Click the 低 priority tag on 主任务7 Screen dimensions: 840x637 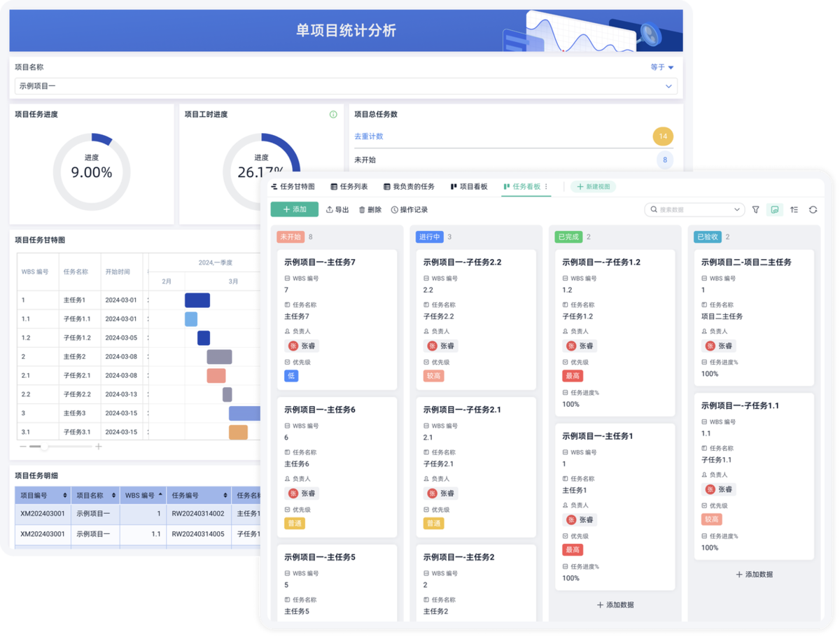[x=291, y=376]
